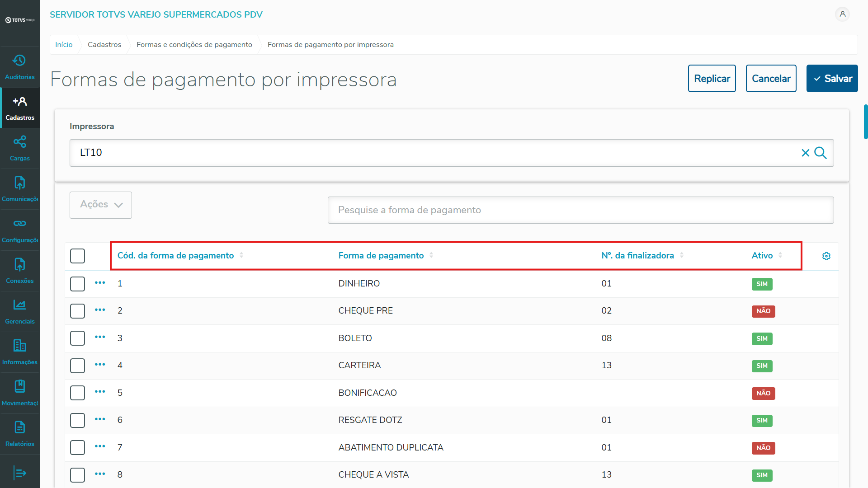Open Formas e condições de pagamento breadcrumb
The width and height of the screenshot is (868, 488).
click(194, 45)
